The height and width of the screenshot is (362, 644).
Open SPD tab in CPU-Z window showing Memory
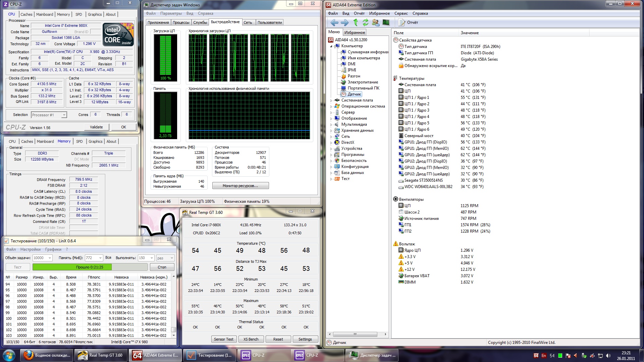coord(79,141)
